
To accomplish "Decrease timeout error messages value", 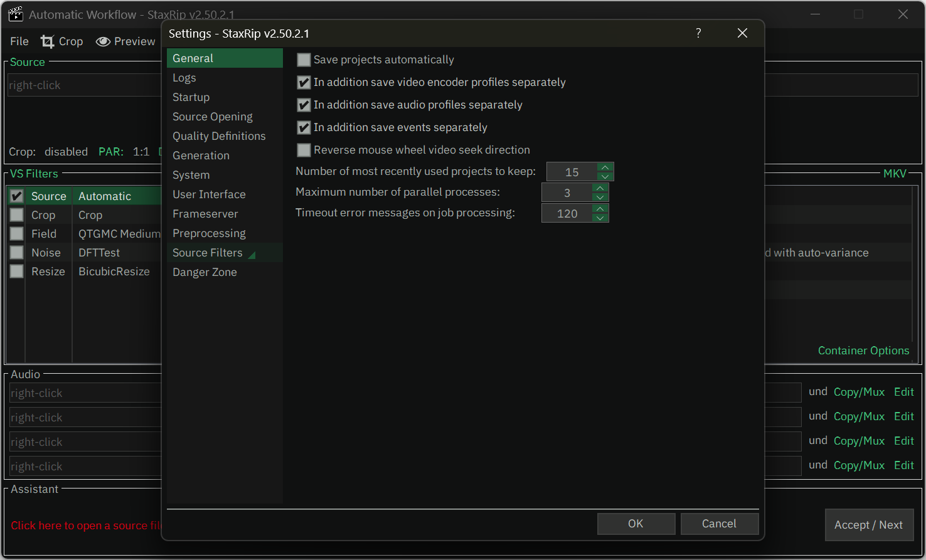I will point(600,218).
